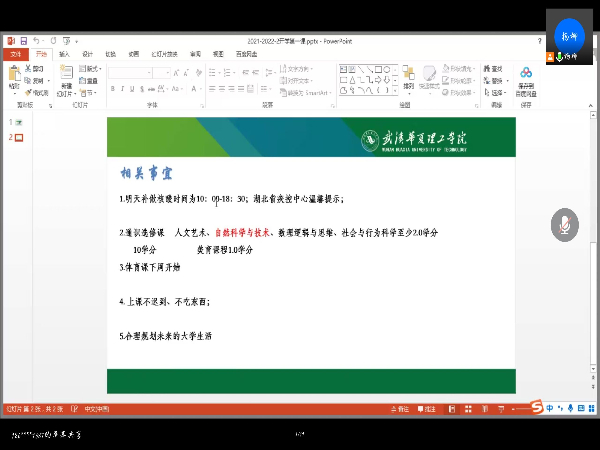The height and width of the screenshot is (450, 600).
Task: Open the 文字方向 text direction menu
Action: coord(296,69)
